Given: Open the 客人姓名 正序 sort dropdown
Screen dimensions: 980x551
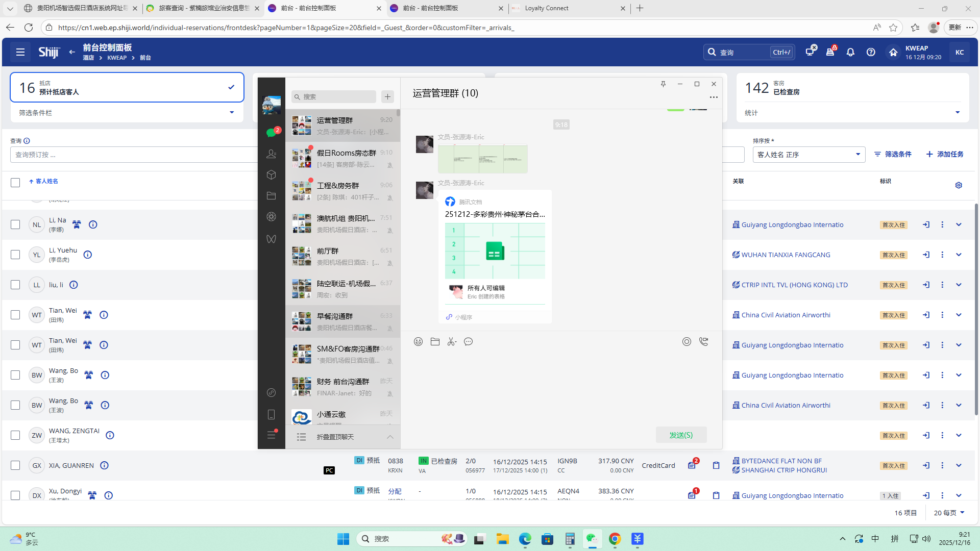Looking at the screenshot, I should coord(808,155).
